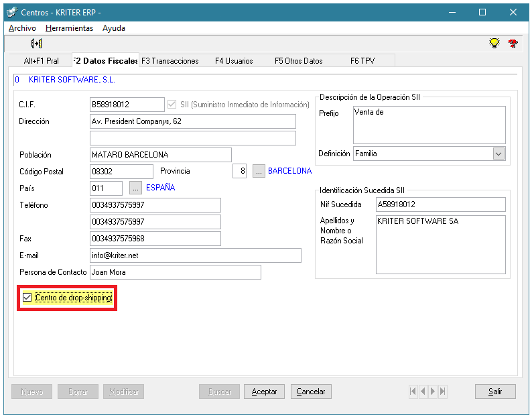
Task: Click the Población field MATARO BARCELONA
Action: 161,155
